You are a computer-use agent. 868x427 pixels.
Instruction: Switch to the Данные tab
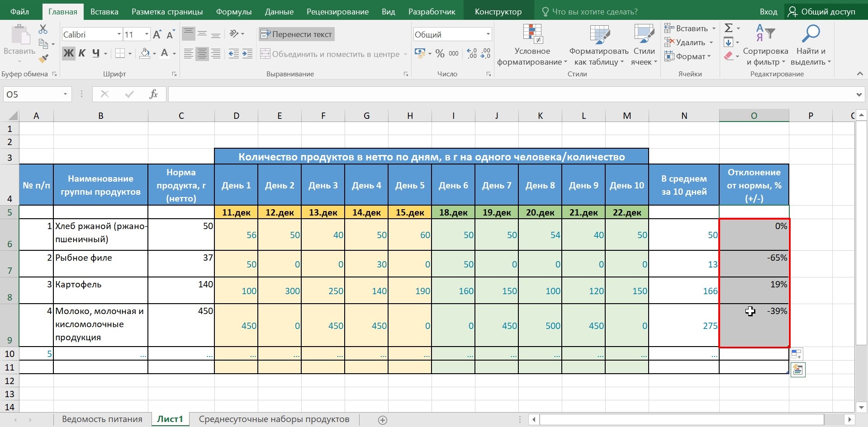tap(279, 12)
